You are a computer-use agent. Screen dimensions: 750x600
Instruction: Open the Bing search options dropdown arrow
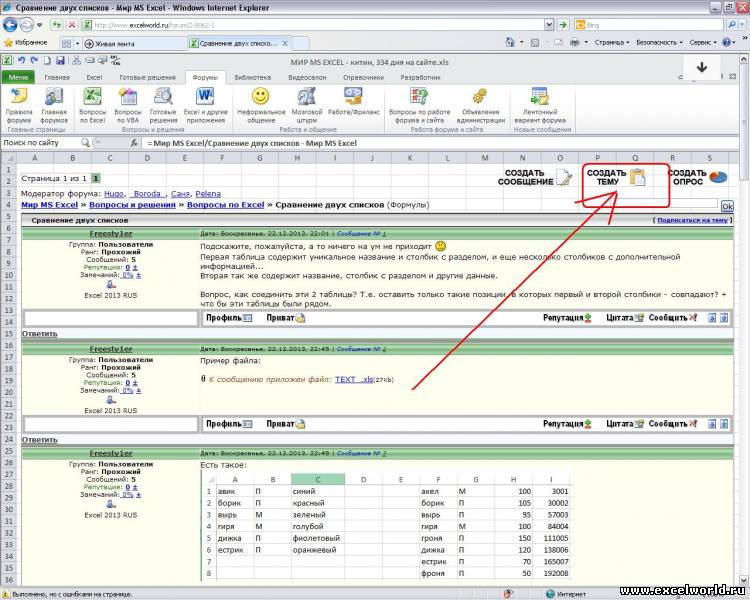[742, 24]
